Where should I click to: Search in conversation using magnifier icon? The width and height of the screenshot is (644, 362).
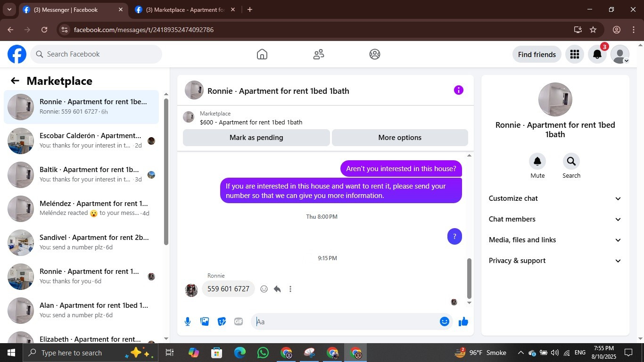click(571, 161)
